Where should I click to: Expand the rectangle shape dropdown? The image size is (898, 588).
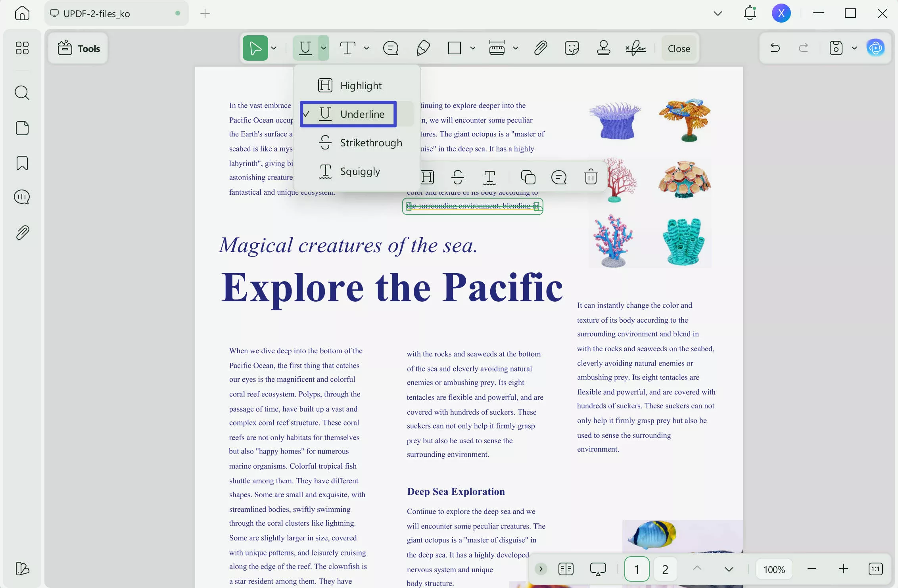click(x=473, y=48)
